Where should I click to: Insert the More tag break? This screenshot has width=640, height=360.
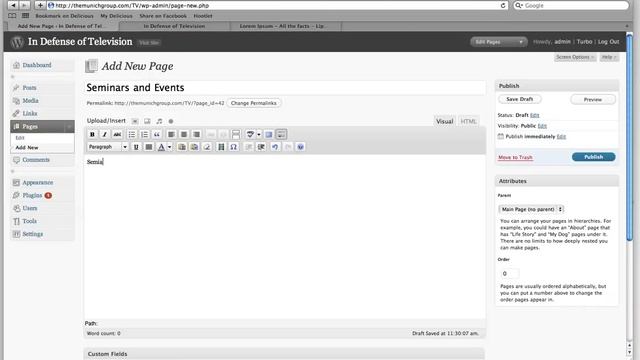pos(236,134)
